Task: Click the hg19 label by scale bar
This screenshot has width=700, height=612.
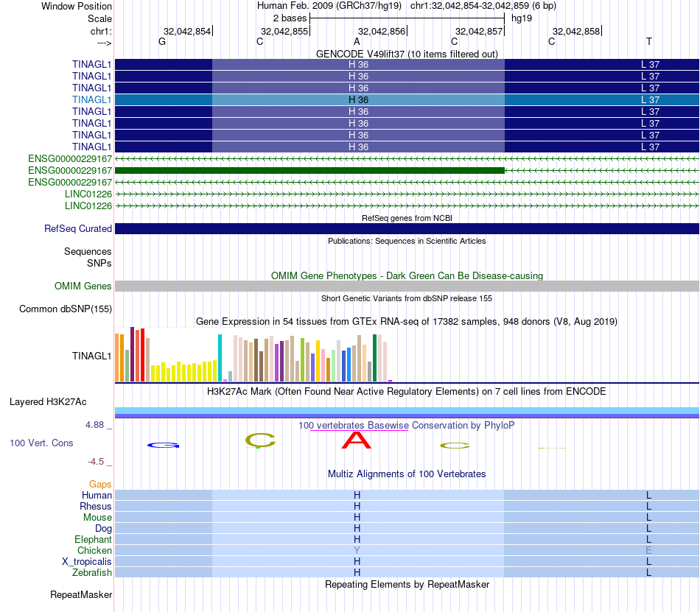Action: [x=522, y=18]
